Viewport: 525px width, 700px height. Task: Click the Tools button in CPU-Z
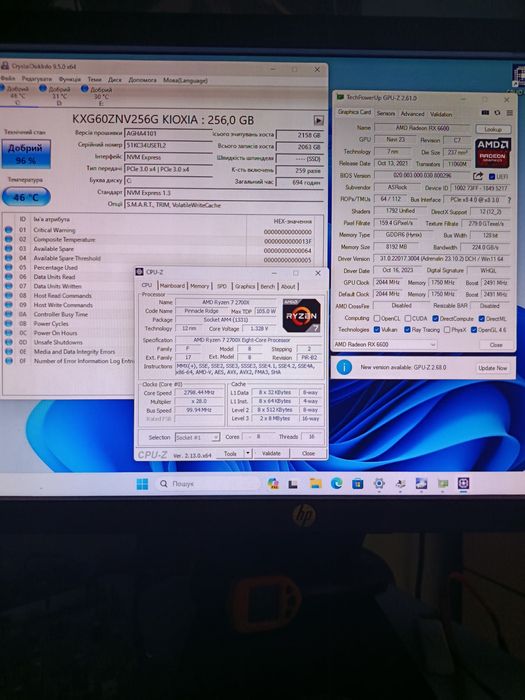[x=230, y=453]
